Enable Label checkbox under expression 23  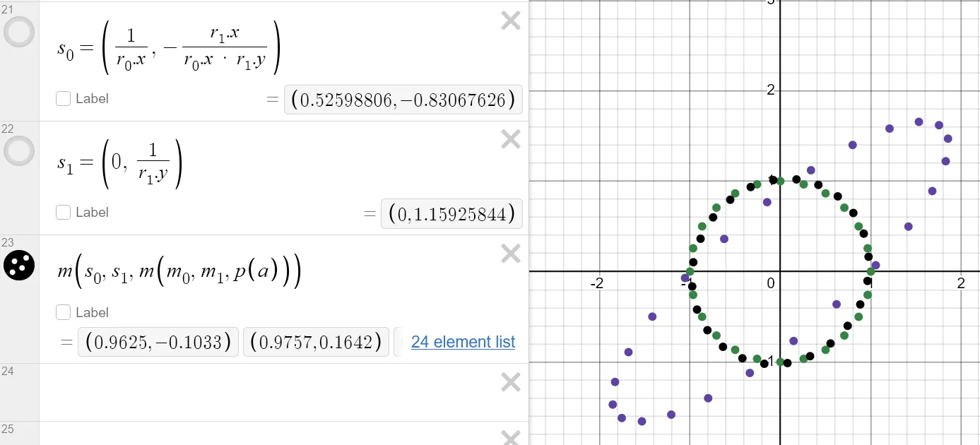pos(64,312)
